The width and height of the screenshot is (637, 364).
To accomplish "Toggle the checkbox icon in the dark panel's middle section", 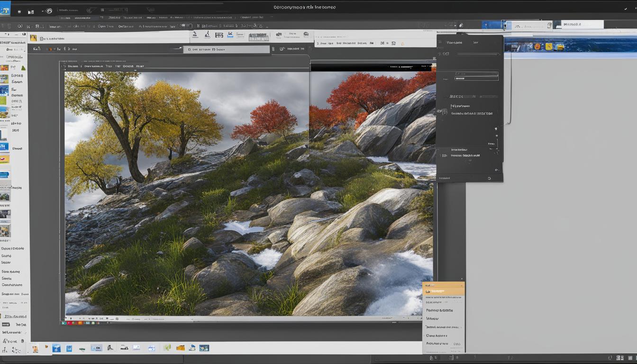I will tap(444, 111).
